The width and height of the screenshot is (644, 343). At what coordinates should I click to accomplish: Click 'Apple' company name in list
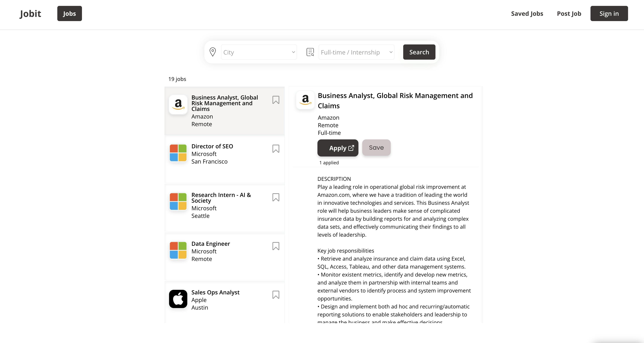tap(199, 300)
